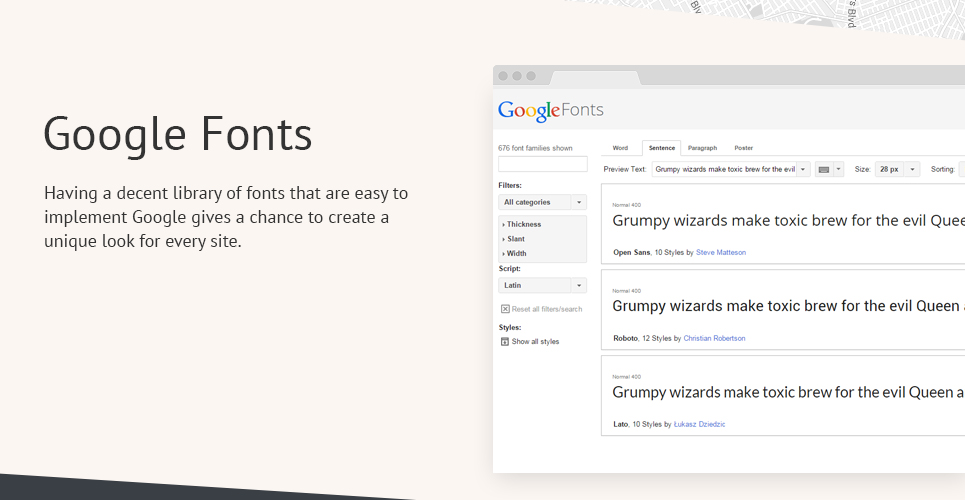Click the Roboto font name
This screenshot has height=500, width=965.
(x=625, y=338)
